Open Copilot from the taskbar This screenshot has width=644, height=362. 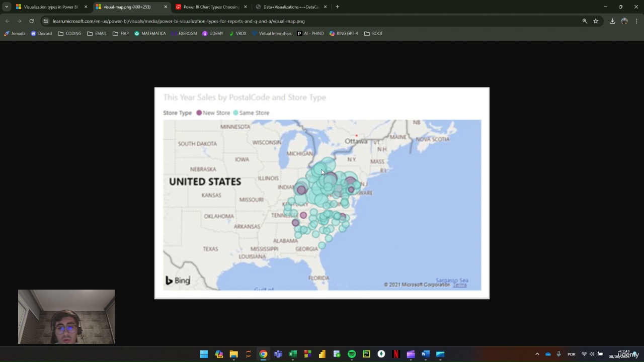219,354
